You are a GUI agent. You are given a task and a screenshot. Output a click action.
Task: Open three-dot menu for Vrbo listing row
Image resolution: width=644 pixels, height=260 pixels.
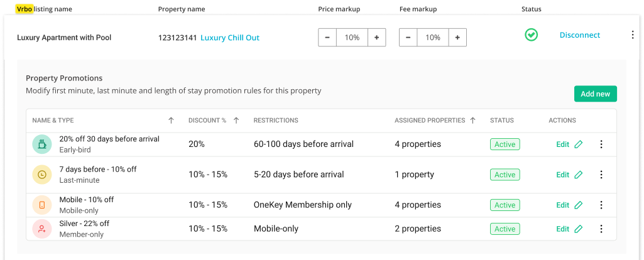(x=633, y=35)
